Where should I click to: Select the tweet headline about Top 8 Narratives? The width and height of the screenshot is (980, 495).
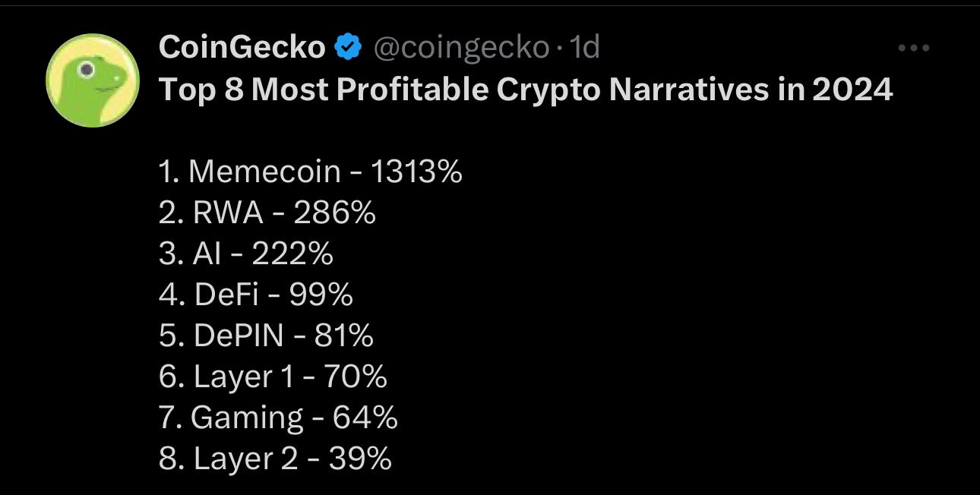[526, 90]
